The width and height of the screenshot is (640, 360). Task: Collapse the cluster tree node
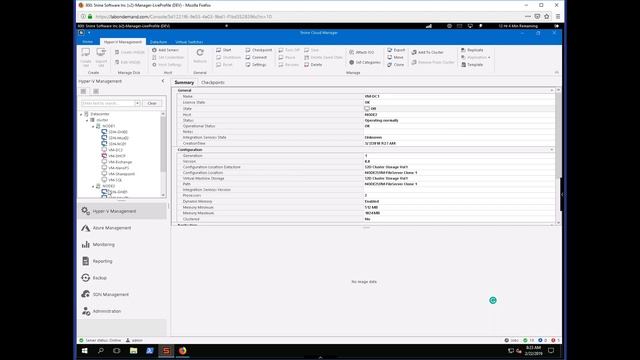coord(87,120)
